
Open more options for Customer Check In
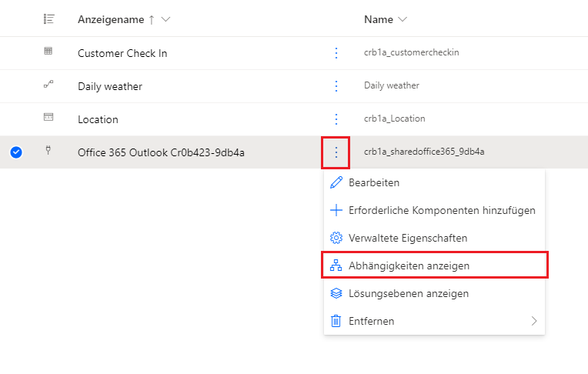click(x=336, y=53)
